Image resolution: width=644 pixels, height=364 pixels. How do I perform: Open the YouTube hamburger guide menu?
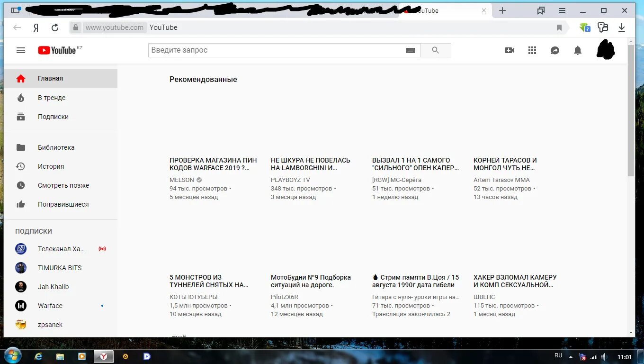click(21, 50)
